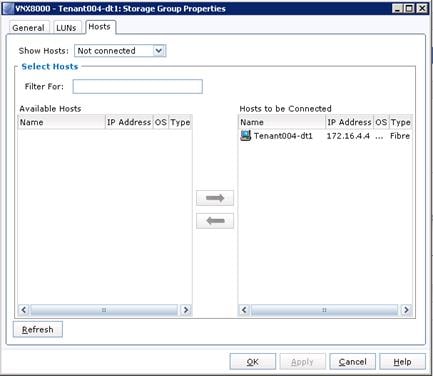Screen dimensions: 433x376
Task: Select the Tenant004-dt1 host name
Action: [283, 136]
